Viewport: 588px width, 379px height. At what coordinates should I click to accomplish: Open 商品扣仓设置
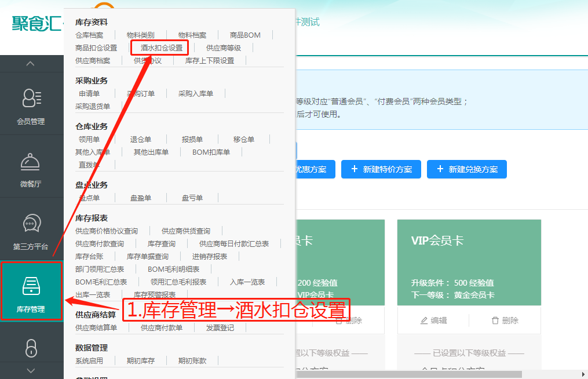tap(96, 48)
